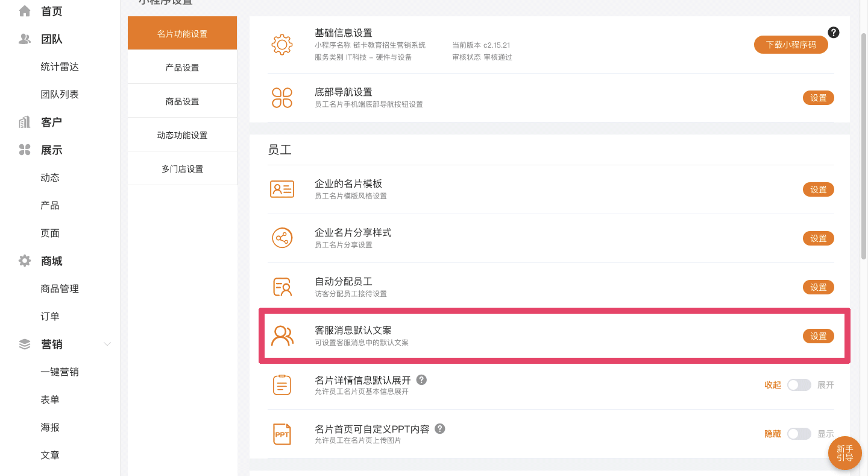The height and width of the screenshot is (476, 868).
Task: Toggle the 名片首页可自定义PPT内容 switch
Action: [x=799, y=434]
